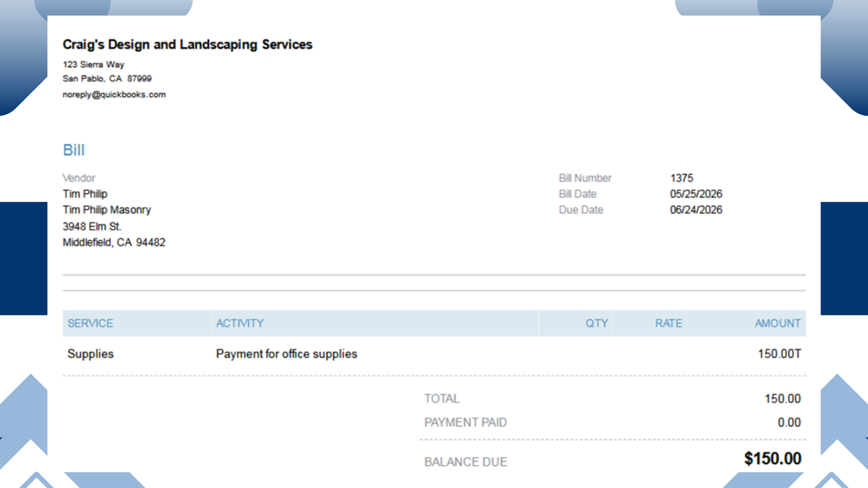Click the SERVICE column header

pos(90,323)
